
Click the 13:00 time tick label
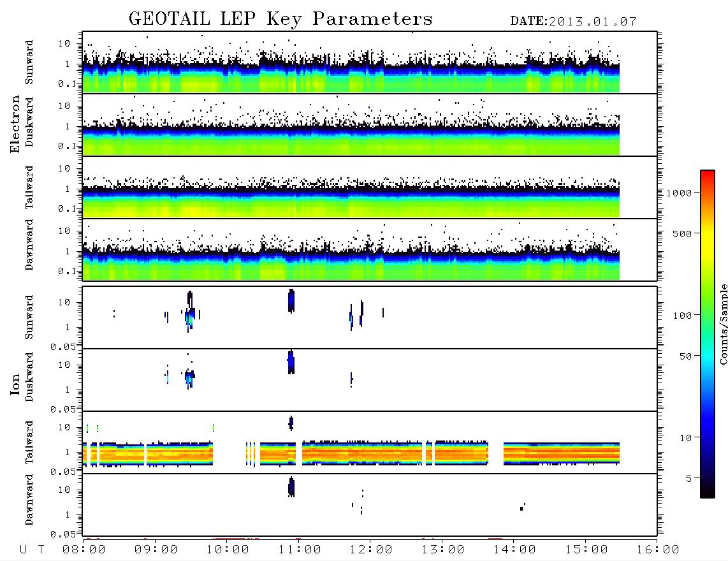click(443, 550)
